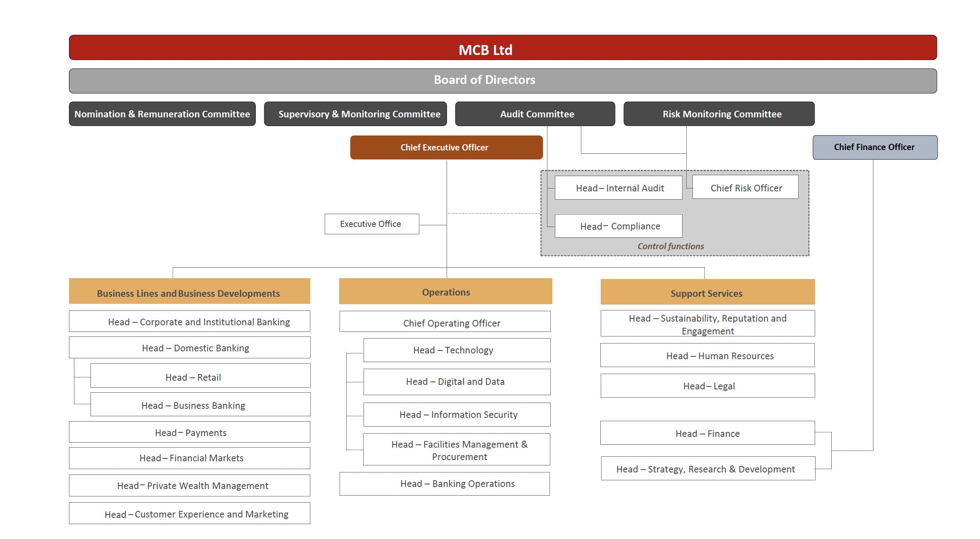Select Head – Corporate and Institutional Banking
This screenshot has width=980, height=539.
coord(190,321)
